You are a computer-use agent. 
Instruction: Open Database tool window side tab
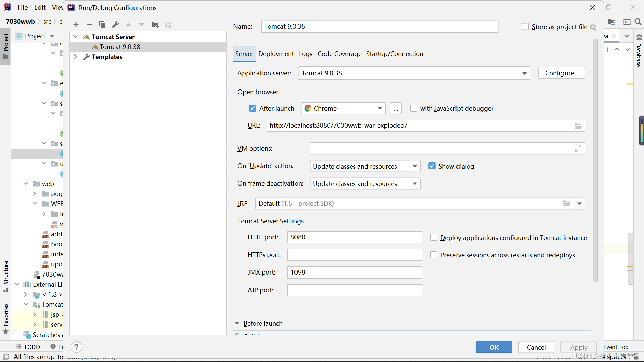(639, 51)
